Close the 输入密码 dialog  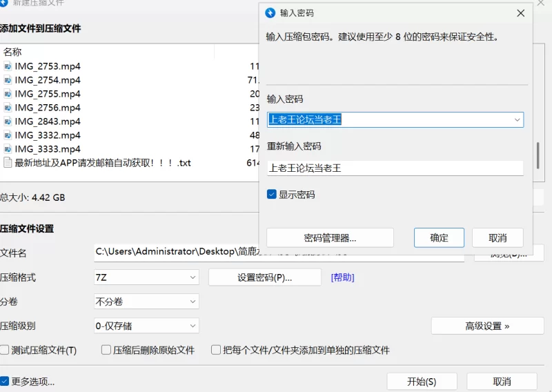pos(521,13)
